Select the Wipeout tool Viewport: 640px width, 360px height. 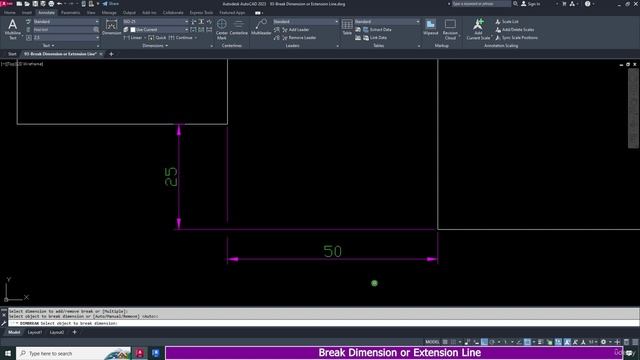tap(431, 28)
